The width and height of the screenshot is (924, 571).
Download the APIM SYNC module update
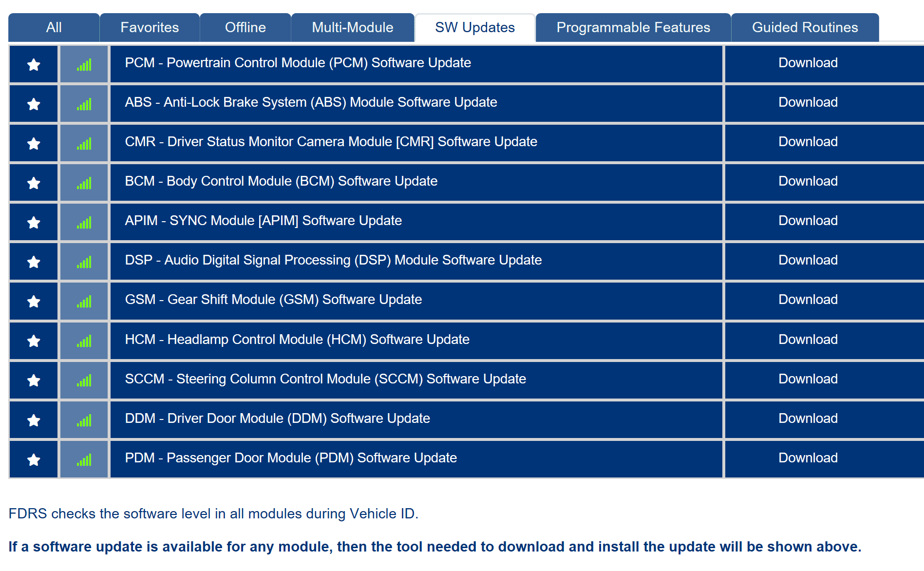[x=808, y=221]
